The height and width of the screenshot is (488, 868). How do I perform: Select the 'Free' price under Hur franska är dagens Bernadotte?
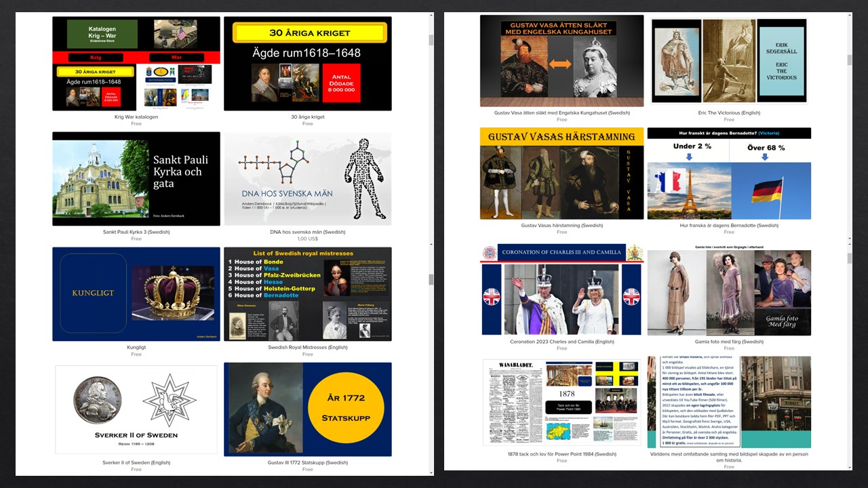coord(729,232)
